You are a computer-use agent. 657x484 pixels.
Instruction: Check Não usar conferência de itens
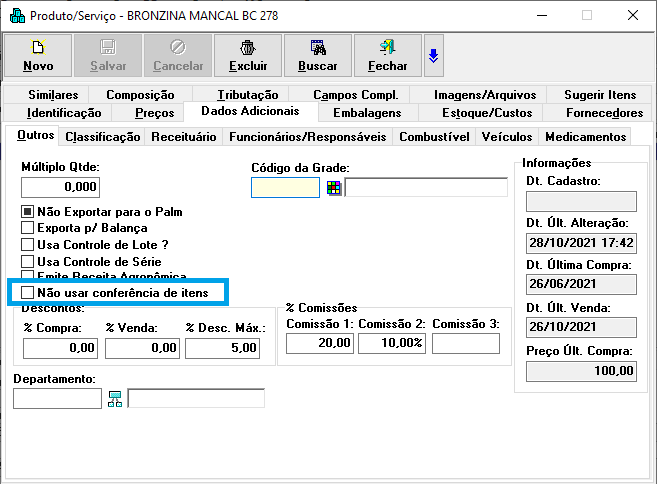[28, 292]
